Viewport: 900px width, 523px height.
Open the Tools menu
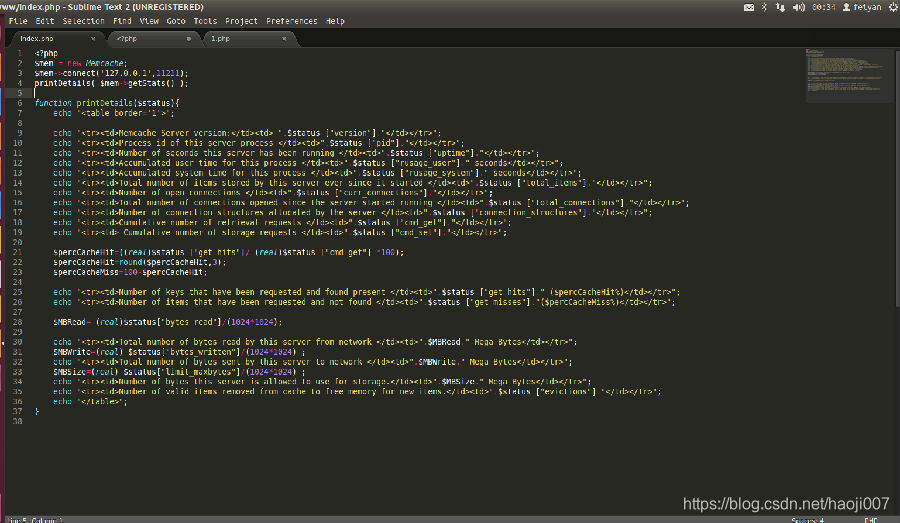(x=205, y=21)
